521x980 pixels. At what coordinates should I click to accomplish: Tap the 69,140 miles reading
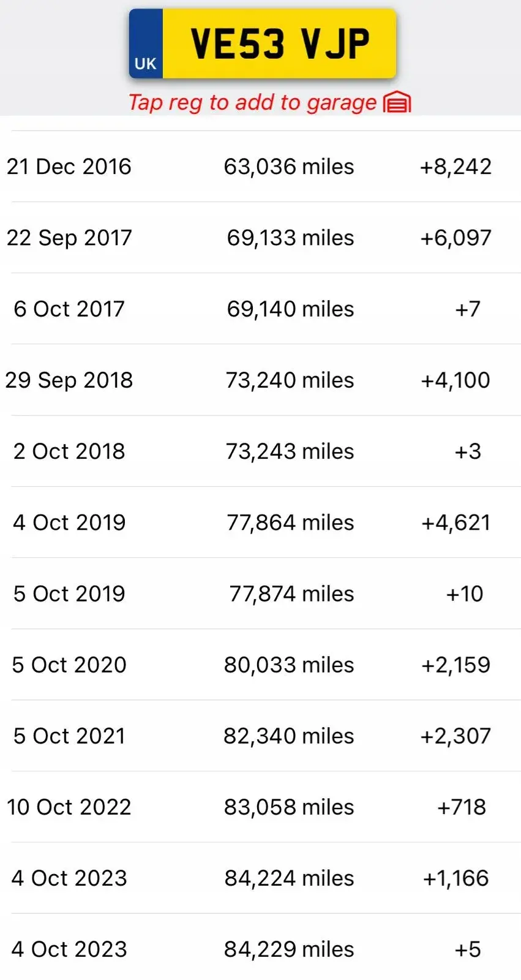(290, 309)
